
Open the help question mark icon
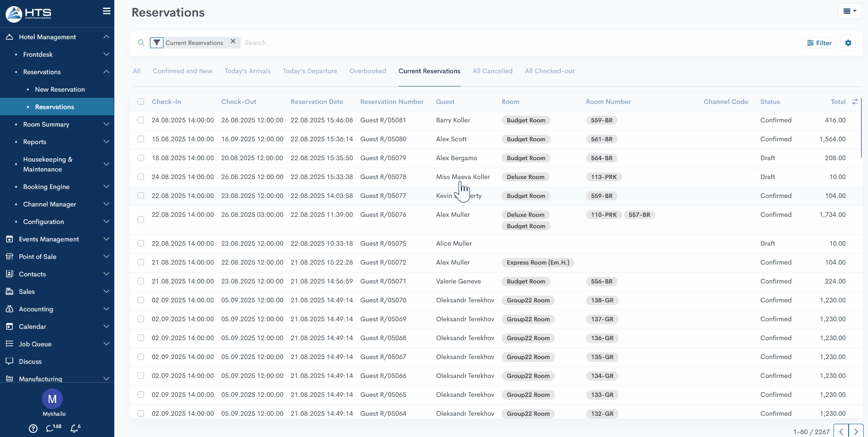coord(33,428)
